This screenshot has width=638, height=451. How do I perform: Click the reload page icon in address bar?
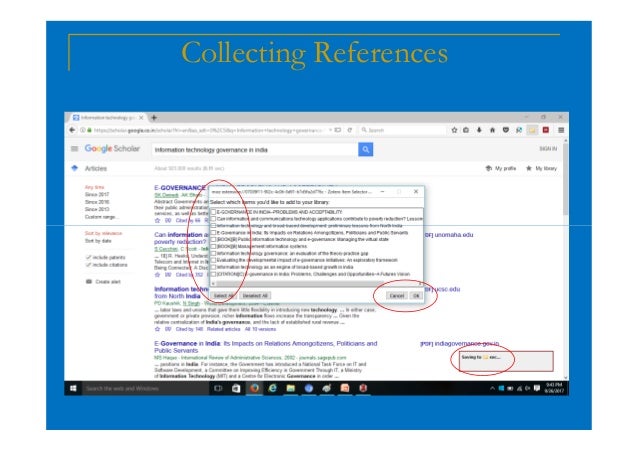[350, 130]
